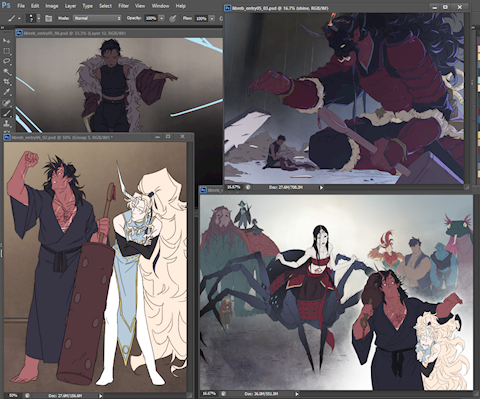Open the Flow value dropdown arrow
480x399 pixels.
point(212,18)
